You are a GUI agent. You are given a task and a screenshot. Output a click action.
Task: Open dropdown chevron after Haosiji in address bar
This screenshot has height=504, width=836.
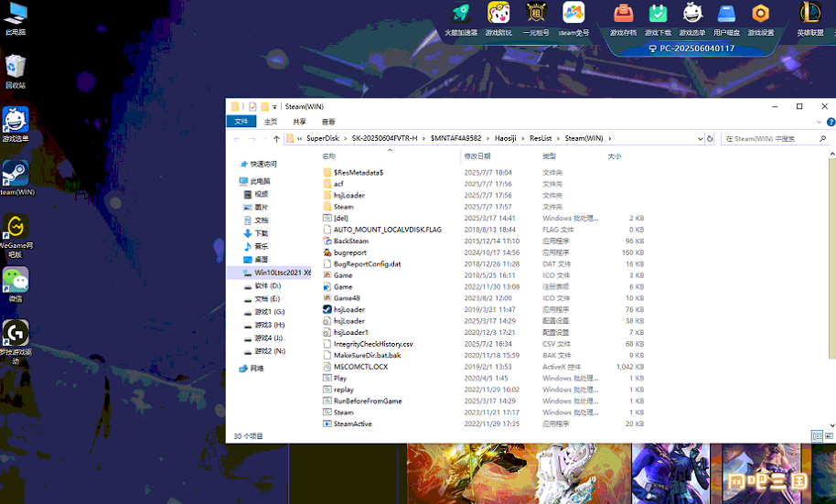click(523, 139)
